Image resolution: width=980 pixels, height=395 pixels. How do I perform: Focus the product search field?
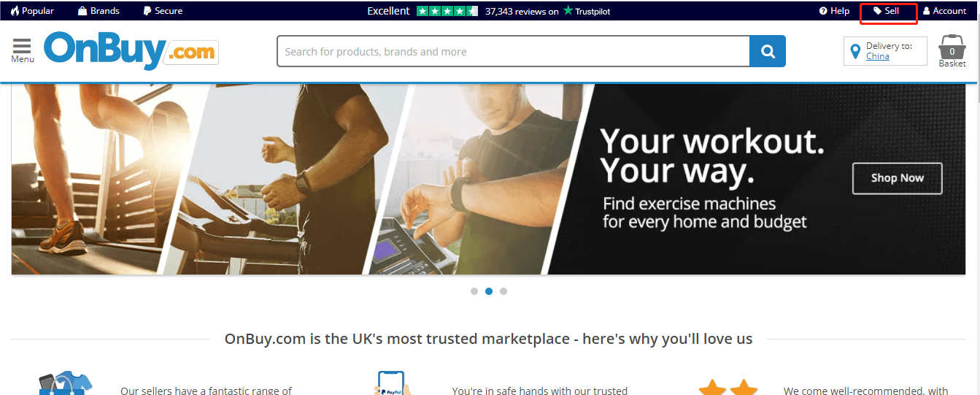tap(514, 51)
